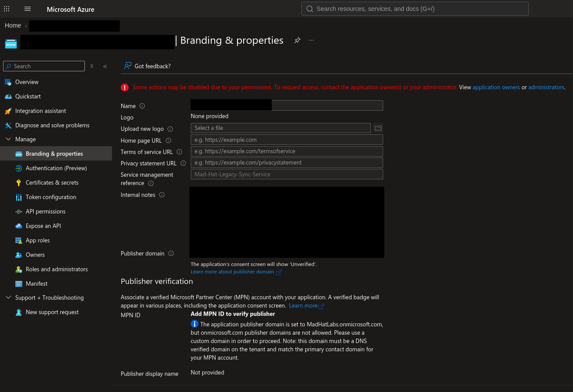573x392 pixels.
Task: Select Branding & properties menu item
Action: 56,154
